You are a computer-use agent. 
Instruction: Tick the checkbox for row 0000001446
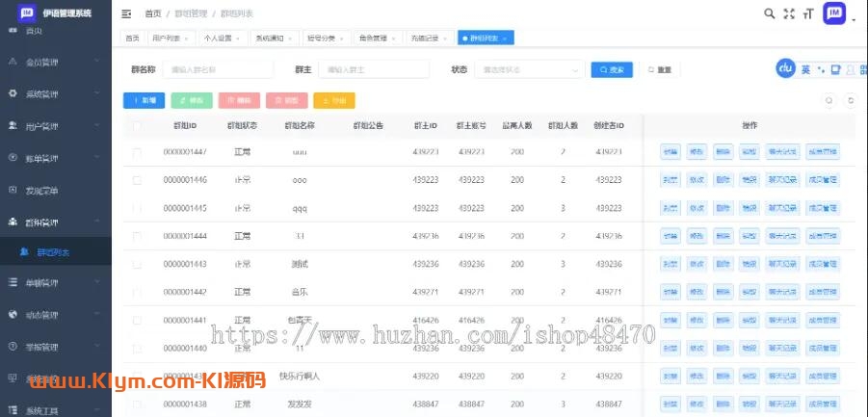[x=137, y=180]
